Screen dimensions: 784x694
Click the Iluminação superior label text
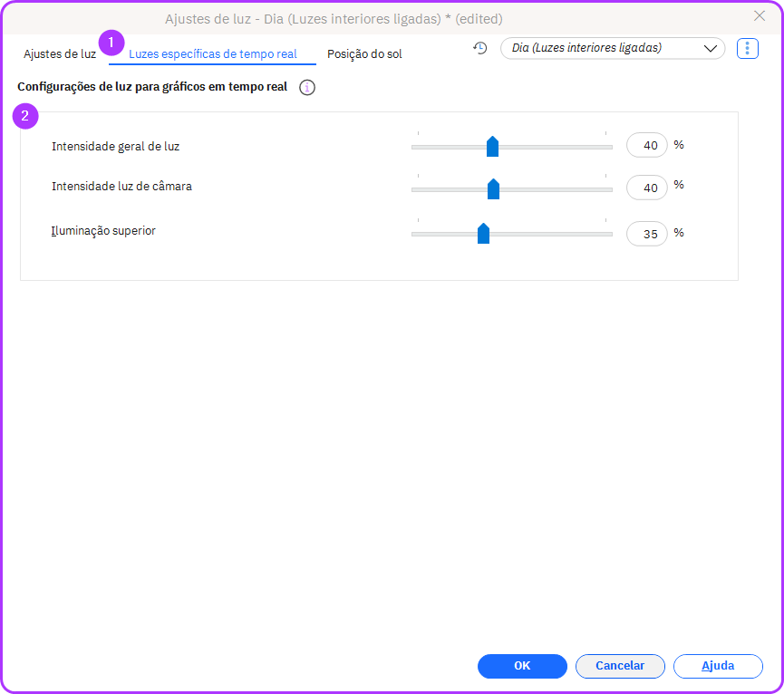[x=103, y=231]
